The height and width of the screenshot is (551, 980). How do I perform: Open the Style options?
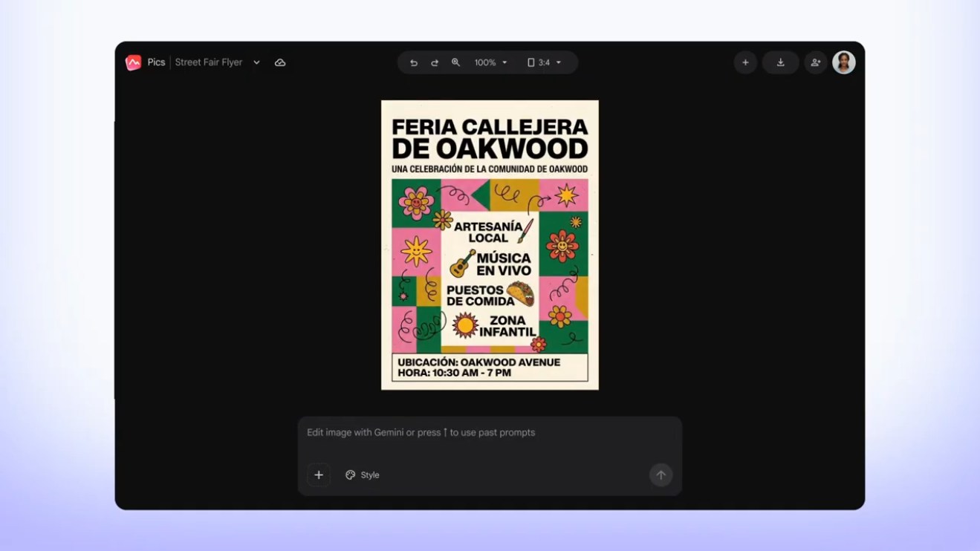point(363,475)
